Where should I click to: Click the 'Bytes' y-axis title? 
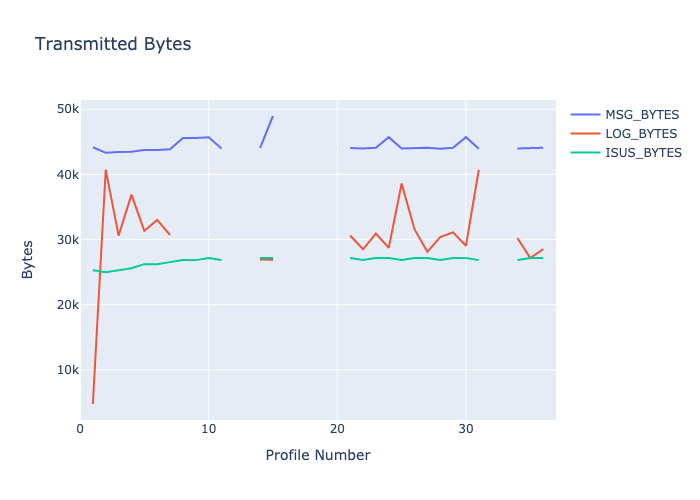click(x=30, y=258)
